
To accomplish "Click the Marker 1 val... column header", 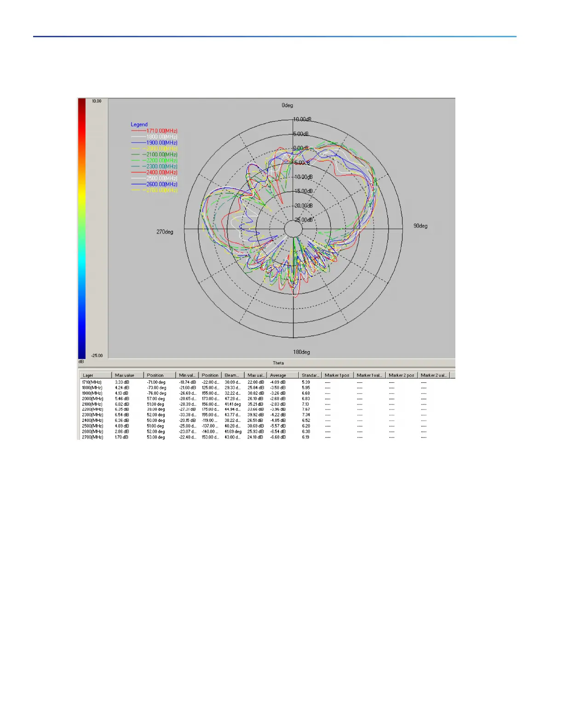I will pyautogui.click(x=369, y=375).
